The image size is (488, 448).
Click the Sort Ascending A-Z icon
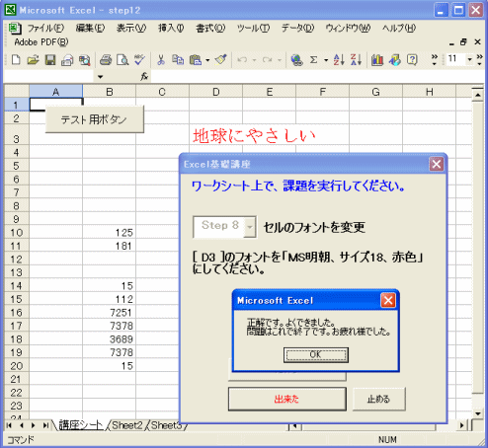(x=339, y=60)
